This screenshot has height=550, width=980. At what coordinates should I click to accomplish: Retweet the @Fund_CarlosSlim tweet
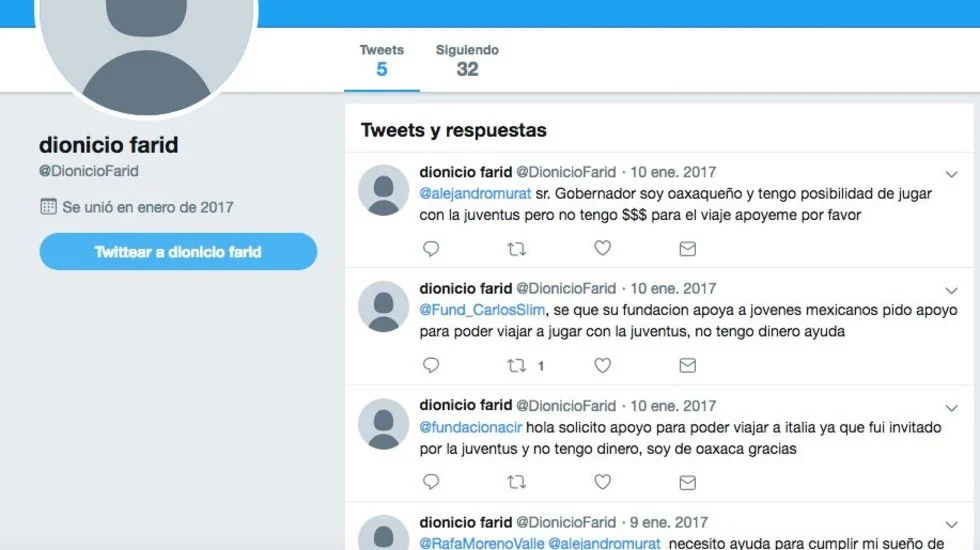click(516, 365)
